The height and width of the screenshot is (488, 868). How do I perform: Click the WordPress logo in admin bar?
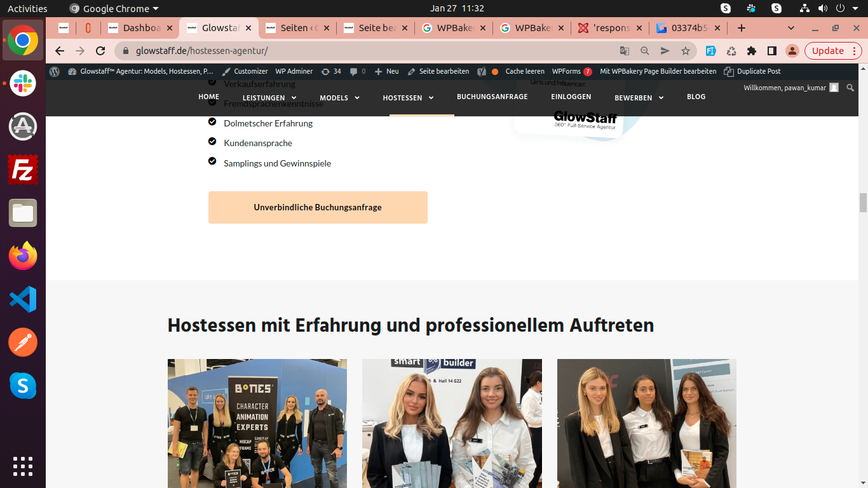point(55,72)
